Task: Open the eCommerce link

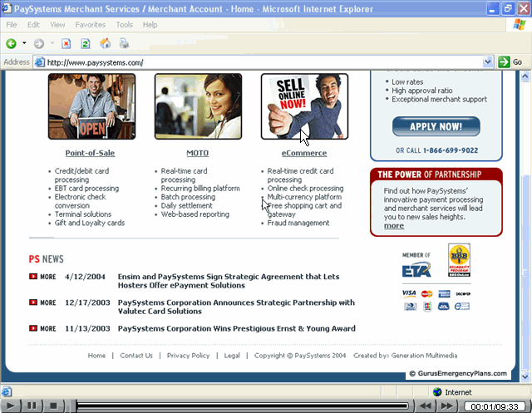Action: point(304,153)
